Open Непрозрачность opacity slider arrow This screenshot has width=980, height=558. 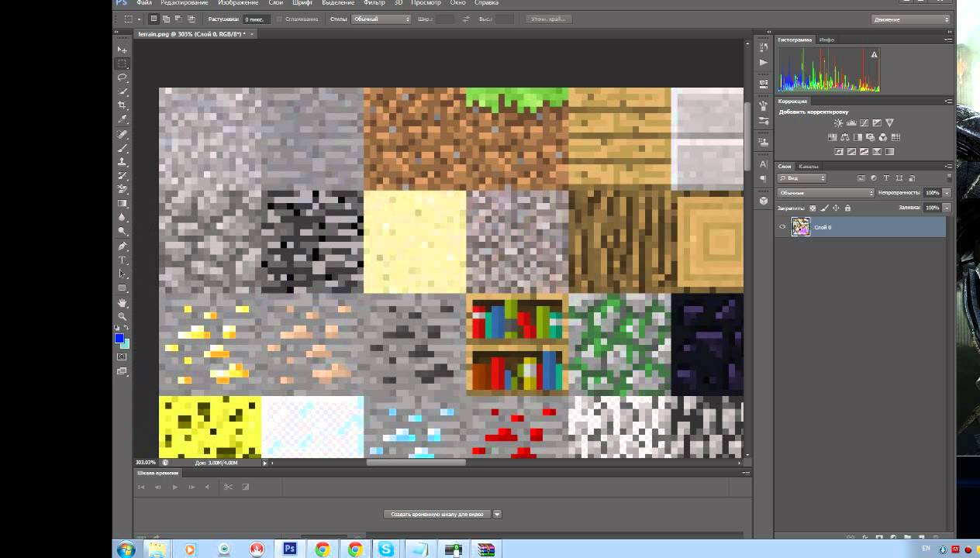[947, 193]
